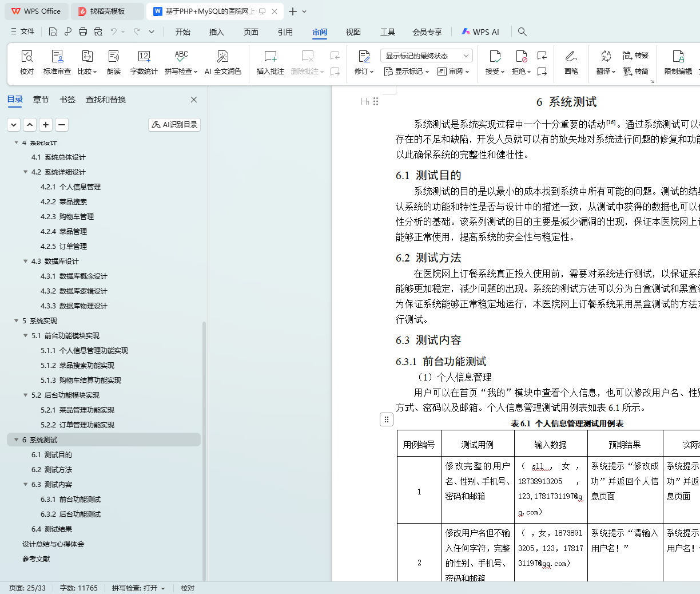This screenshot has height=594, width=700.
Task: Jump to 参考文献 in outline
Action: coord(36,559)
